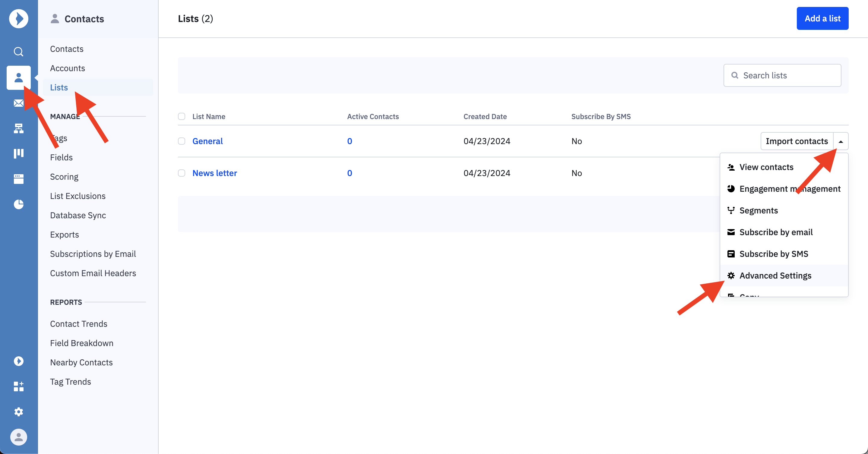The width and height of the screenshot is (868, 454).
Task: Open Nearby Contacts report
Action: coord(81,362)
